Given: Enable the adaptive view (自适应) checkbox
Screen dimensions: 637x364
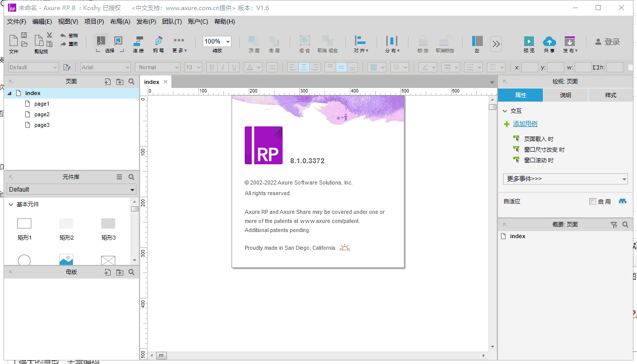Looking at the screenshot, I should (593, 202).
